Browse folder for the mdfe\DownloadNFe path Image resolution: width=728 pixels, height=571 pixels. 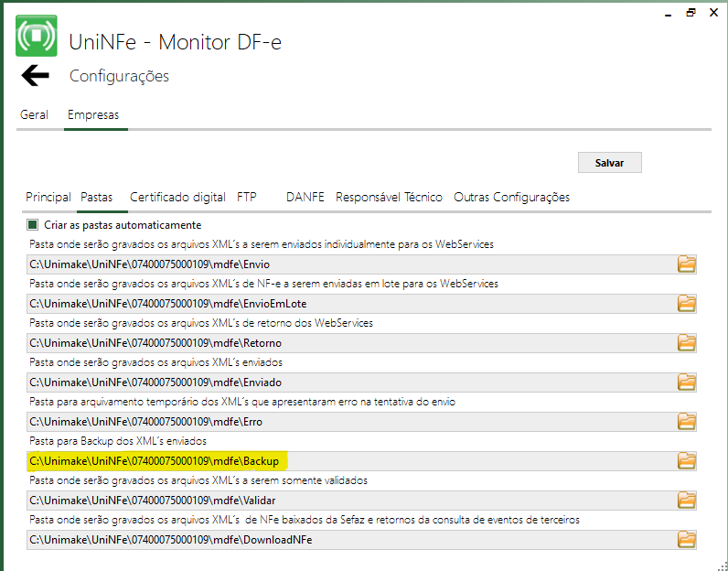pos(686,540)
